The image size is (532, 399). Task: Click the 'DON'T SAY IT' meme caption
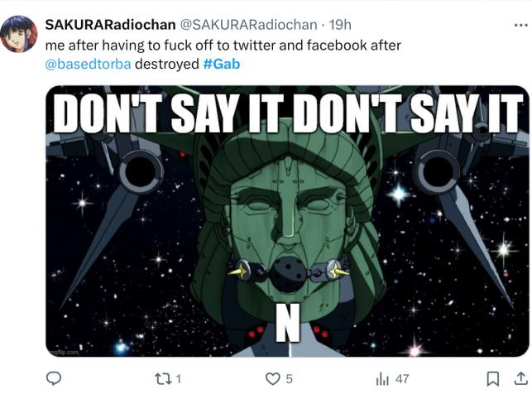point(287,113)
